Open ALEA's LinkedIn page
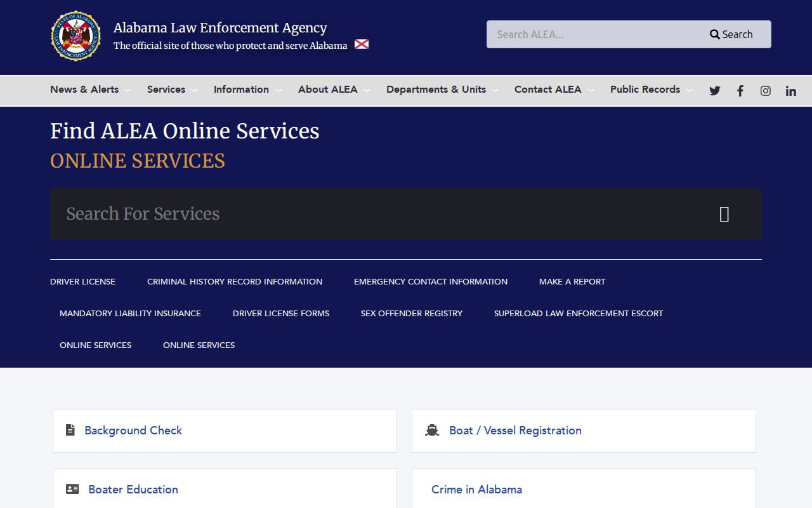812x508 pixels. tap(791, 91)
